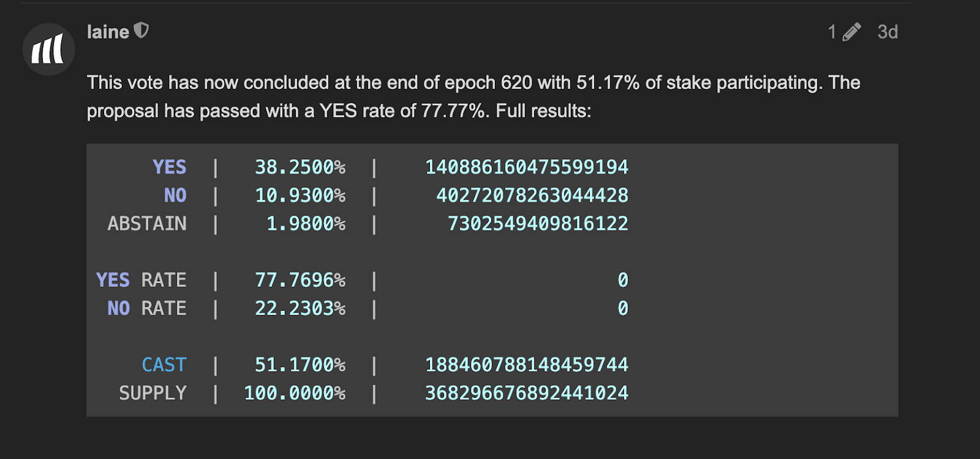Screen dimensions: 980x459
Task: Click the sentence about epoch 620 concluding
Action: pyautogui.click(x=473, y=83)
